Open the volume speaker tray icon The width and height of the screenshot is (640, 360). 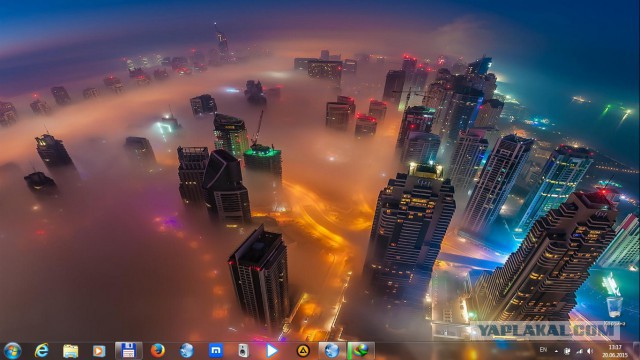(590, 351)
